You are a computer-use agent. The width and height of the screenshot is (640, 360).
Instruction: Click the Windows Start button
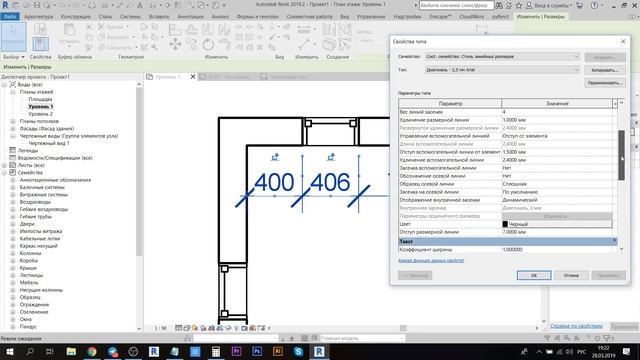9,351
